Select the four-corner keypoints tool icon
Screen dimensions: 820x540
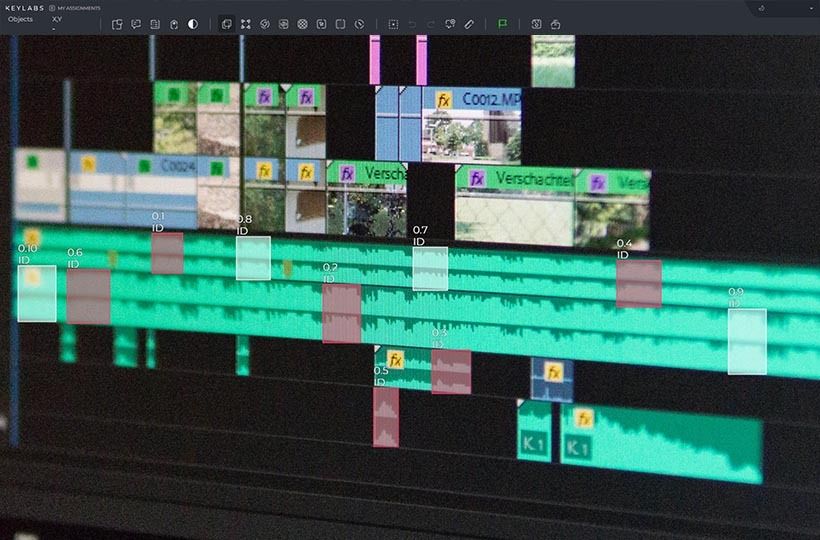pyautogui.click(x=245, y=24)
